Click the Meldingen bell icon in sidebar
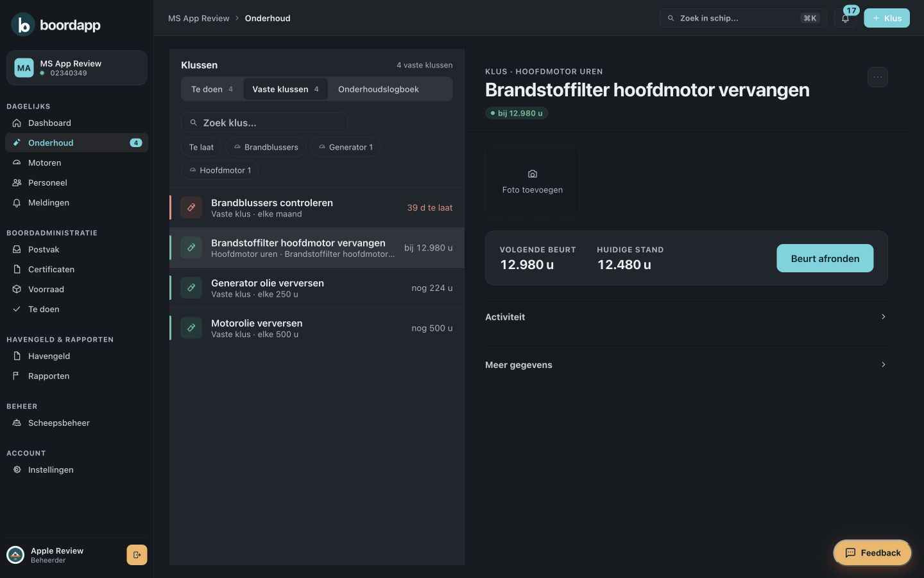This screenshot has height=578, width=924. 17,202
